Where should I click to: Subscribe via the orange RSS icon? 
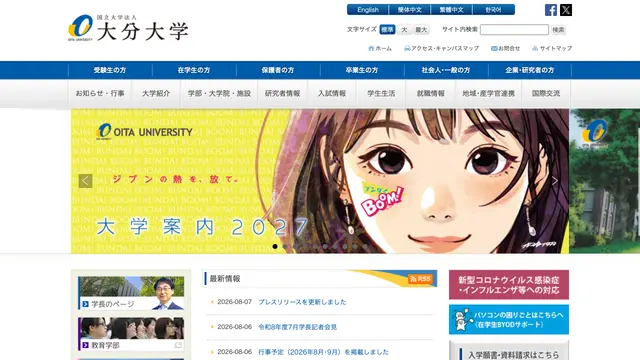point(420,279)
